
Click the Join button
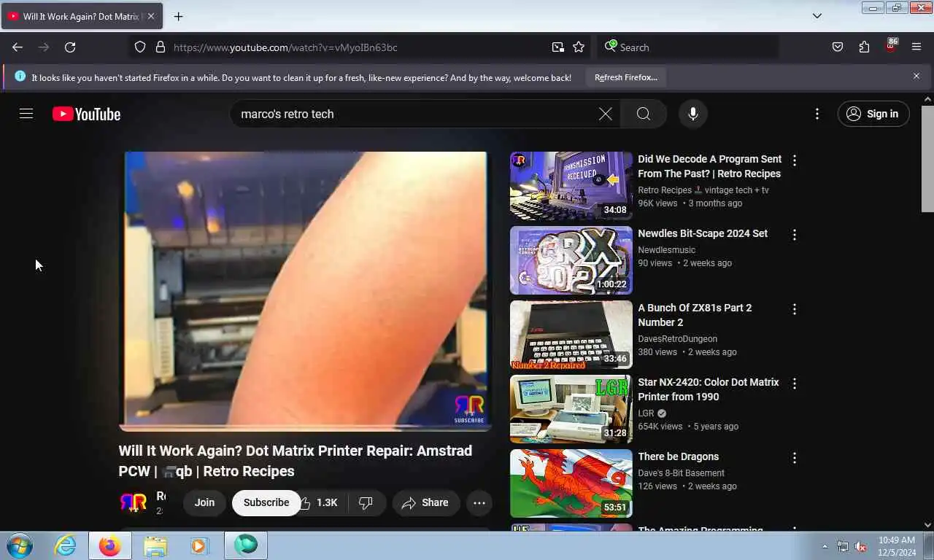click(x=204, y=502)
